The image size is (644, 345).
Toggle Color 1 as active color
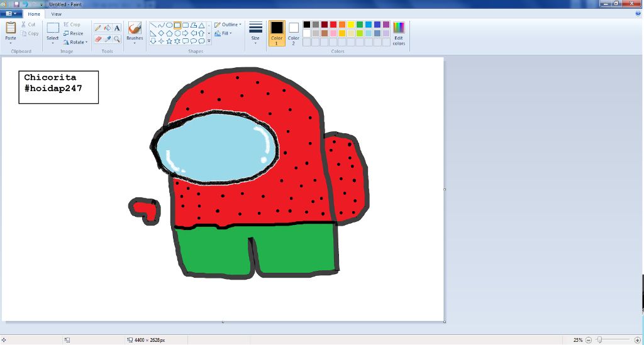click(277, 33)
